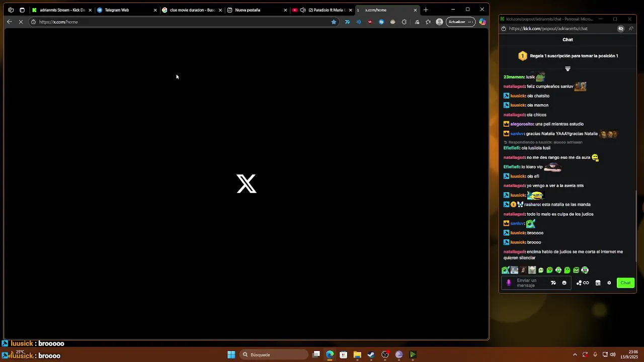
Task: Stop loading the x.com page
Action: pyautogui.click(x=21, y=22)
